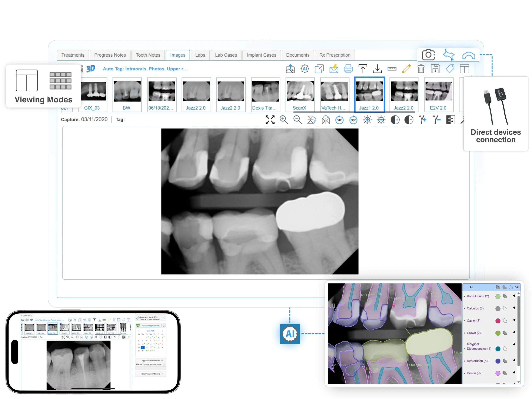
Task: Change the Crown annotation color swatch
Action: click(x=498, y=333)
